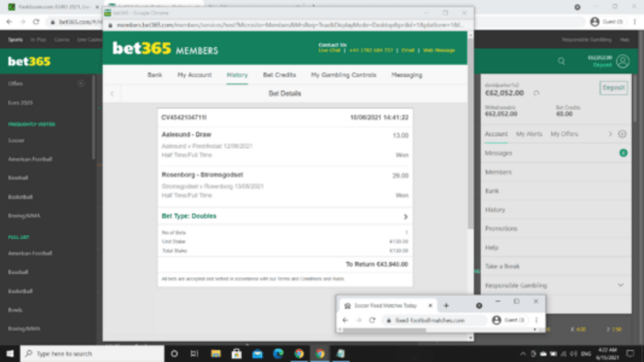This screenshot has height=362, width=644.
Task: Open the My Gambling Controls tab
Action: tap(343, 75)
